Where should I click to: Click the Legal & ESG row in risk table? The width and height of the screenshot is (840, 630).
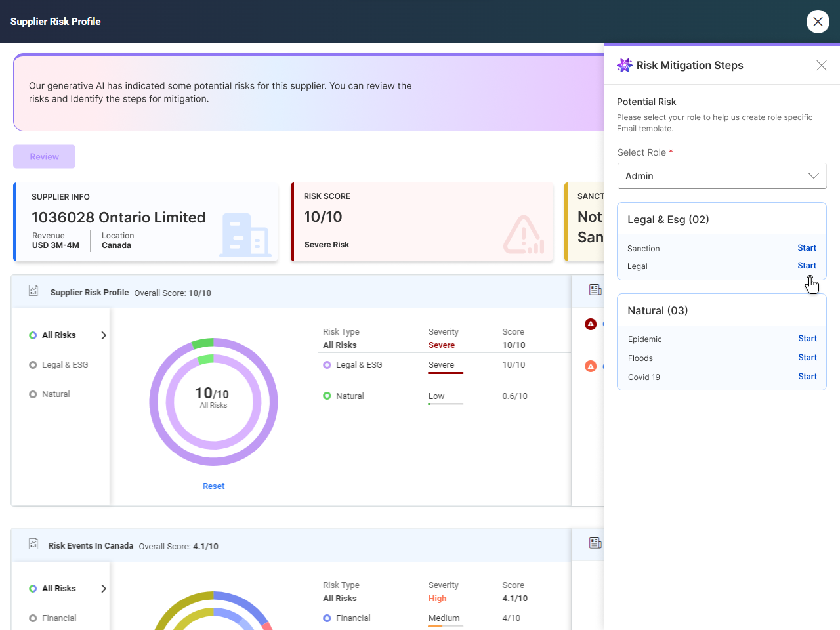point(444,365)
